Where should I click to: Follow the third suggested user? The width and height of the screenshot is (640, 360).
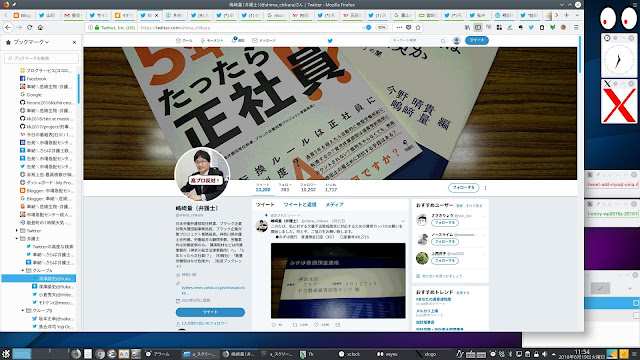pyautogui.click(x=445, y=260)
